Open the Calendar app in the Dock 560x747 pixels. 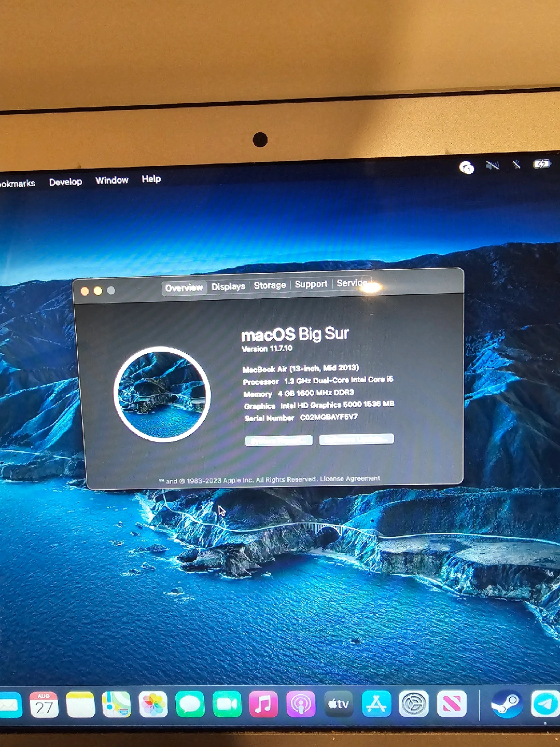click(44, 705)
